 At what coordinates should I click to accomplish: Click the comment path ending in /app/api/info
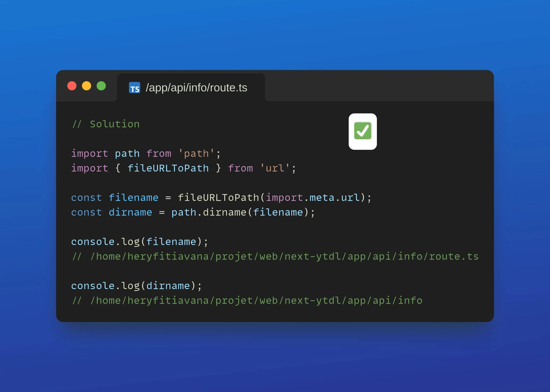coord(247,301)
